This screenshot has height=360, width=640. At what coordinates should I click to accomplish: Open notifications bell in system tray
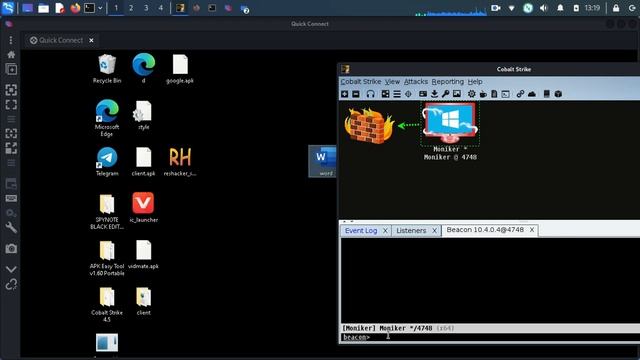tap(560, 8)
